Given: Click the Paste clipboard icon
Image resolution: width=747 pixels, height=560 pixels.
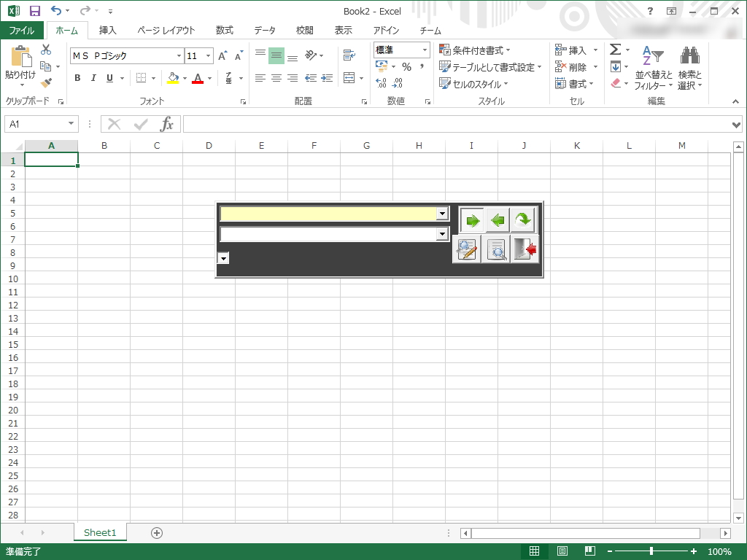Looking at the screenshot, I should pos(20,57).
